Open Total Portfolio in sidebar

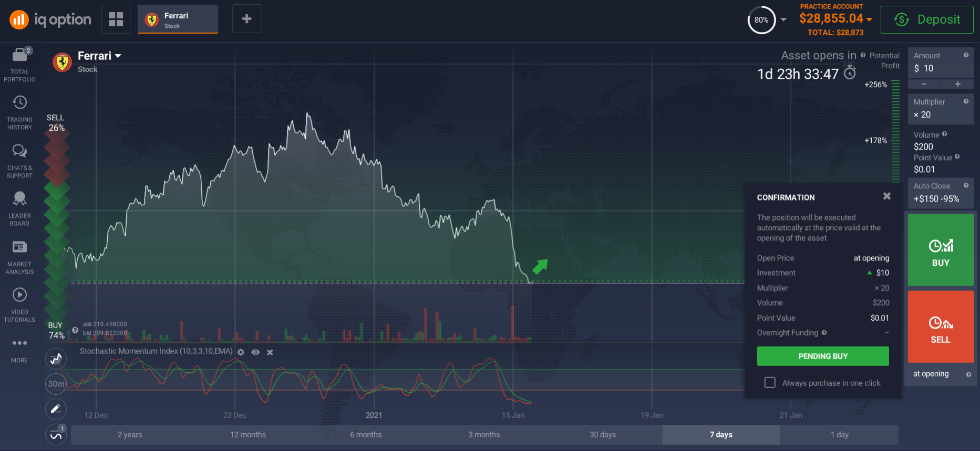20,65
